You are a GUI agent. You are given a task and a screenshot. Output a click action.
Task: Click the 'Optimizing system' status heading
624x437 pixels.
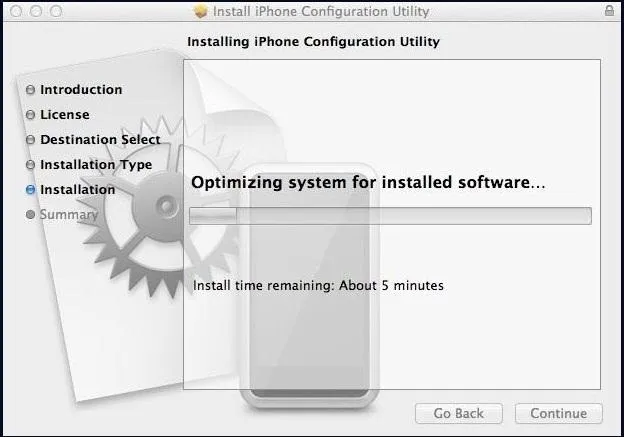368,183
